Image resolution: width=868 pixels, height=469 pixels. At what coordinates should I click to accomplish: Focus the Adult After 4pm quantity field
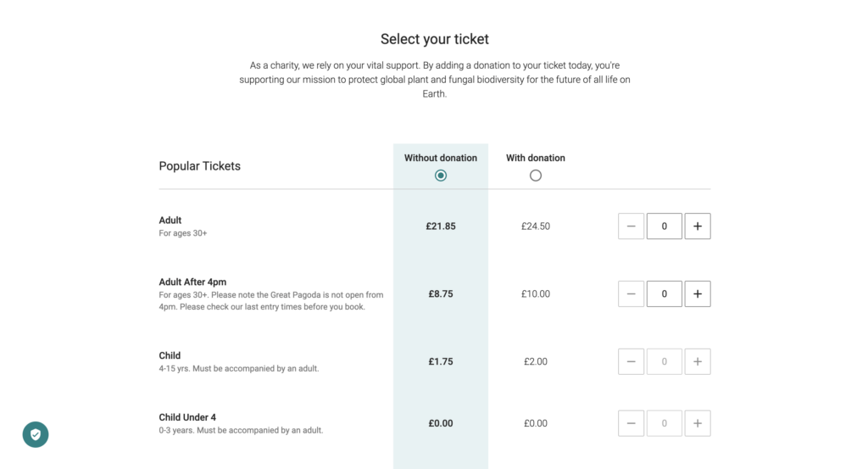665,294
